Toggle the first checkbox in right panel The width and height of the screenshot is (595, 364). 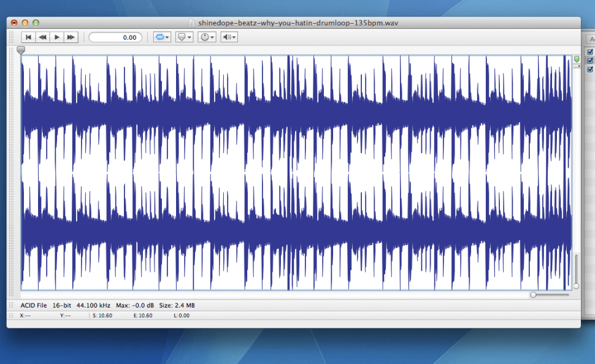(590, 51)
